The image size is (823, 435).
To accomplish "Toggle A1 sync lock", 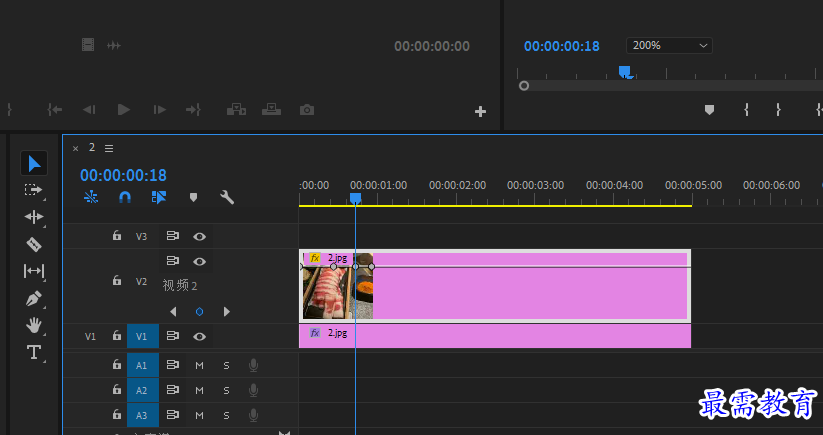I will coord(173,365).
